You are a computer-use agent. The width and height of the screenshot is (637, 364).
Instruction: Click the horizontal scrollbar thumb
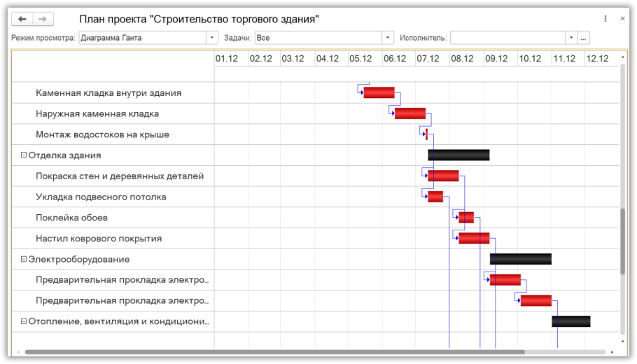pos(273,352)
